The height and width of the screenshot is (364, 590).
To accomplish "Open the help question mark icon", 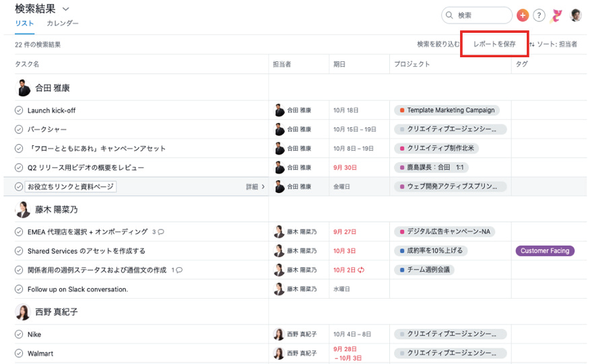I will pyautogui.click(x=539, y=15).
